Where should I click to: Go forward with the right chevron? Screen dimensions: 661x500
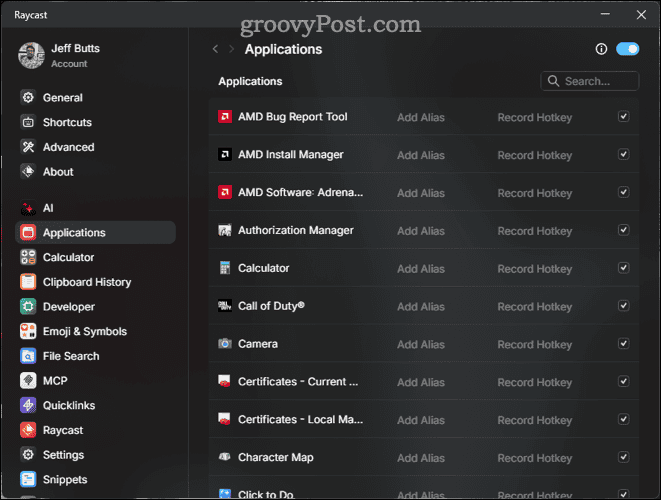(231, 49)
